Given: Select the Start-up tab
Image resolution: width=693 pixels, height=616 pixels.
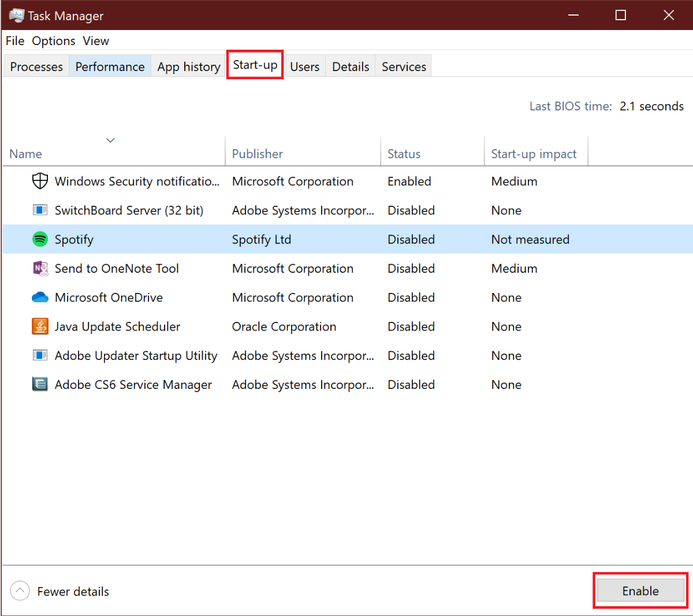Looking at the screenshot, I should tap(255, 65).
